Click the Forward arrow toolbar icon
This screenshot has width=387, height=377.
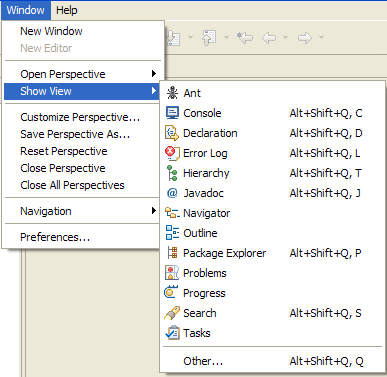(305, 38)
